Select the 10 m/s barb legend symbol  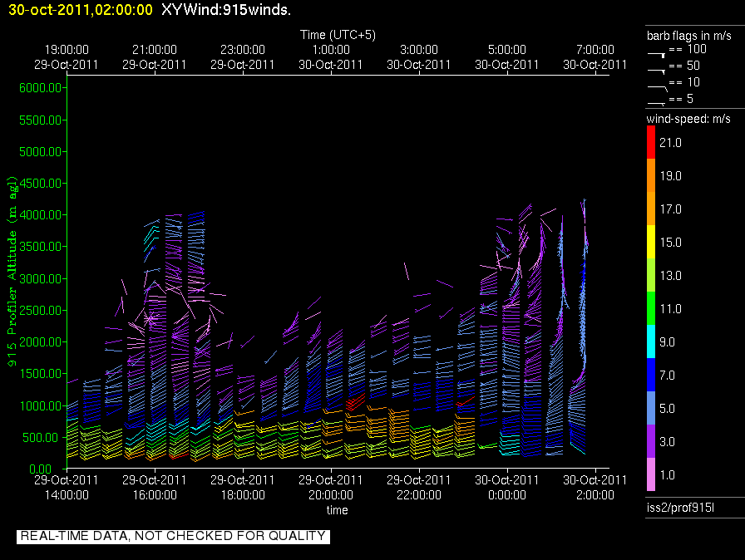(x=657, y=84)
